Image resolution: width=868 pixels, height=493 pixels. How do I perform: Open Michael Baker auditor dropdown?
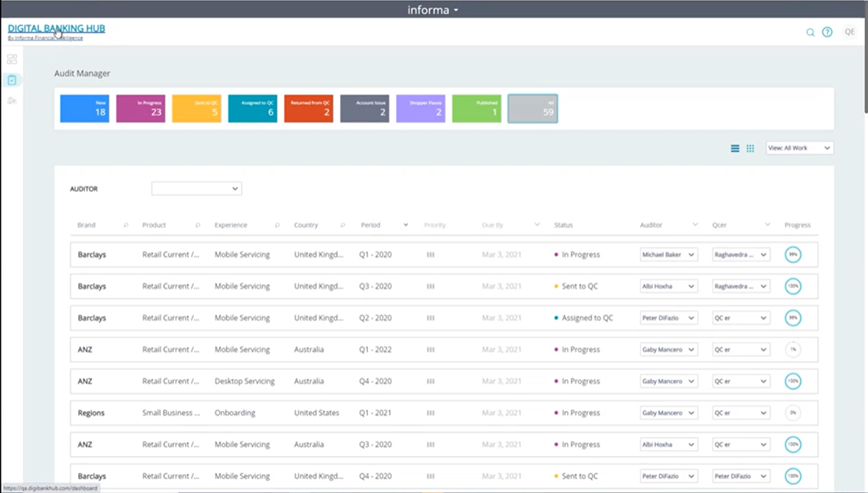click(669, 255)
